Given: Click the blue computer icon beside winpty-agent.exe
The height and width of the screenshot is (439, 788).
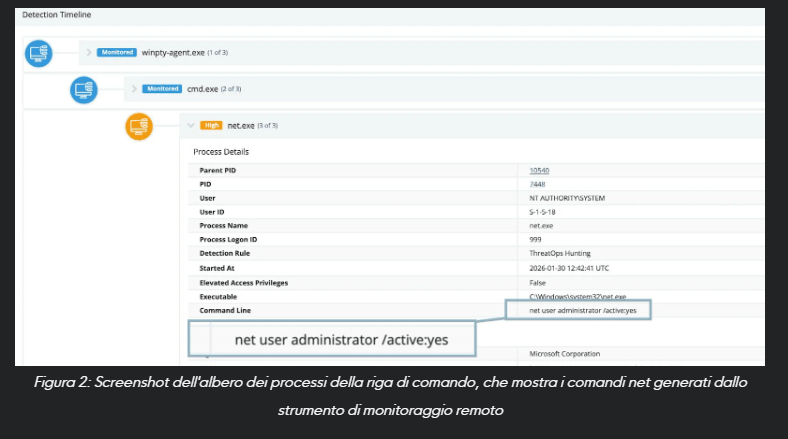Looking at the screenshot, I should point(38,53).
